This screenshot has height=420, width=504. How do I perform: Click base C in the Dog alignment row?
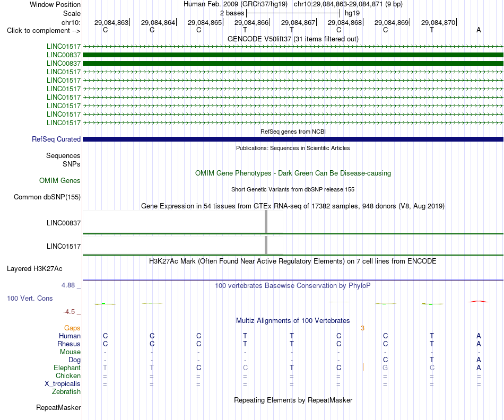pyautogui.click(x=385, y=360)
